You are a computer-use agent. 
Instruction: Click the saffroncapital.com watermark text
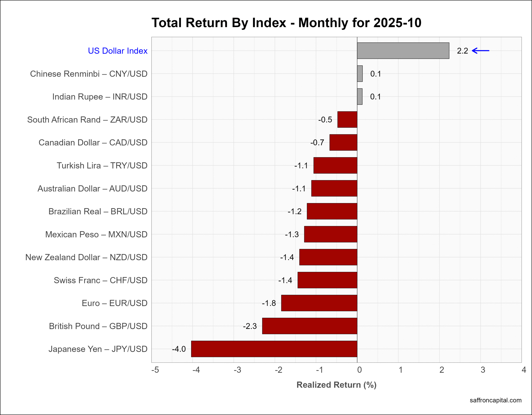tap(495, 400)
